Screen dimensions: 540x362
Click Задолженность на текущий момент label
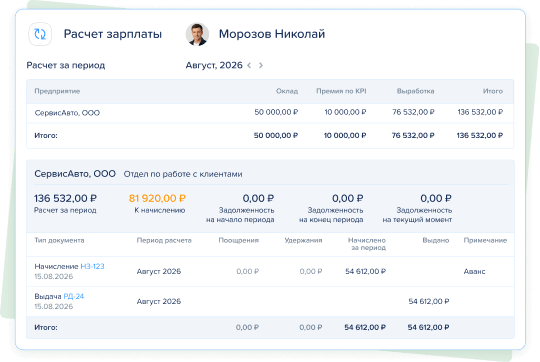(x=417, y=215)
